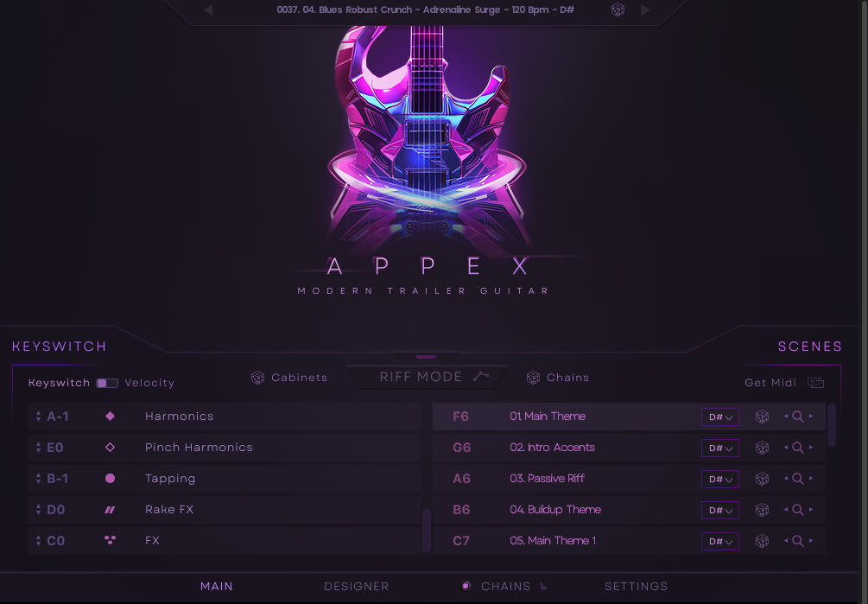This screenshot has width=868, height=604.
Task: Select the Pinch Harmonics keyswitch row
Action: click(225, 448)
